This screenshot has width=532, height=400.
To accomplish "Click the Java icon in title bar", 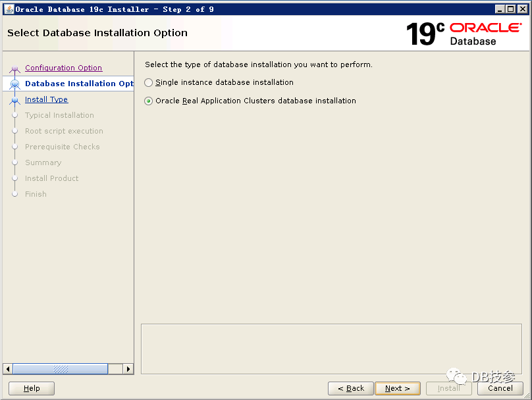I will click(9, 9).
